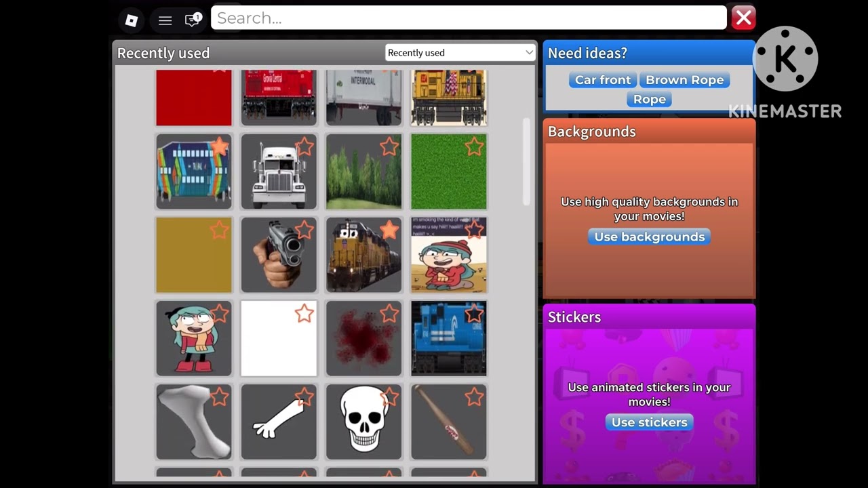Unfavorite the rainbow bus star
This screenshot has width=868, height=488.
(x=219, y=146)
